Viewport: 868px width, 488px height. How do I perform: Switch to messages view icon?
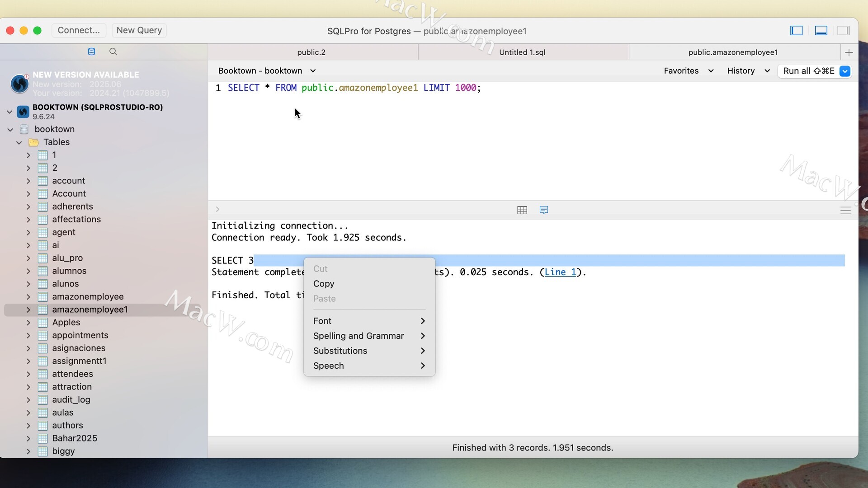544,210
